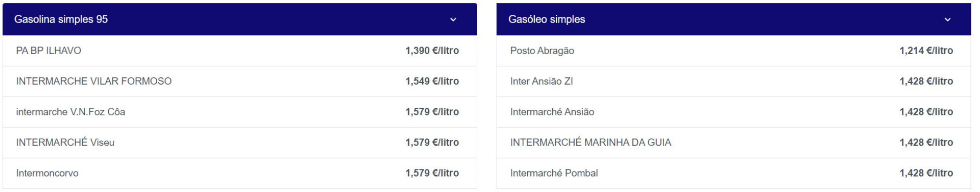The image size is (980, 192).
Task: Choose the Intermoncorvo station row
Action: pyautogui.click(x=240, y=173)
